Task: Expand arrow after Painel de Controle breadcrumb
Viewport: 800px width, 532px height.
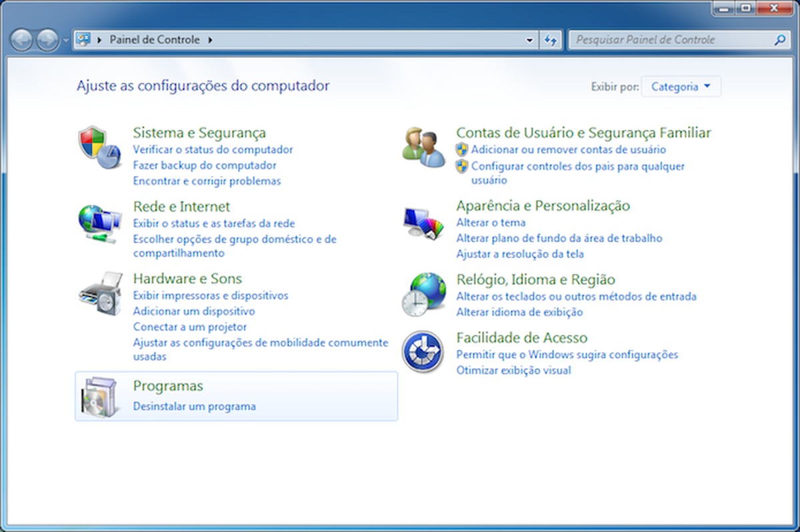Action: coord(211,40)
